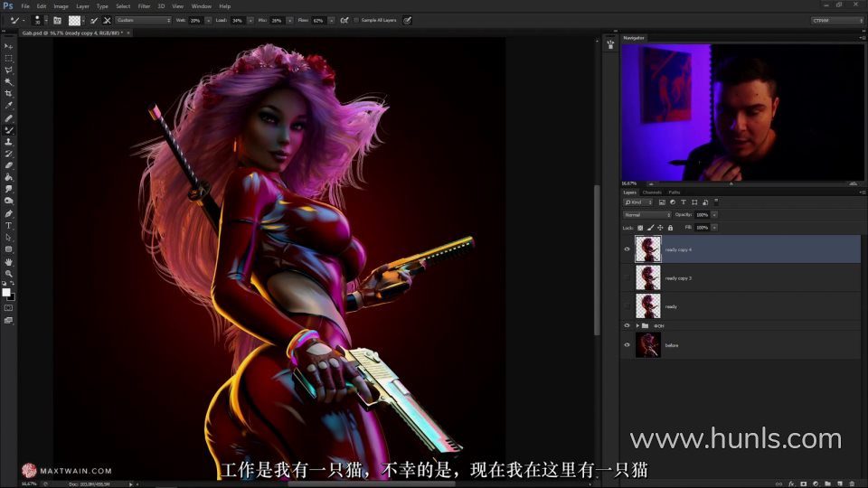Select the Rounded Rectangle shape tool
The height and width of the screenshot is (488, 868).
click(8, 249)
